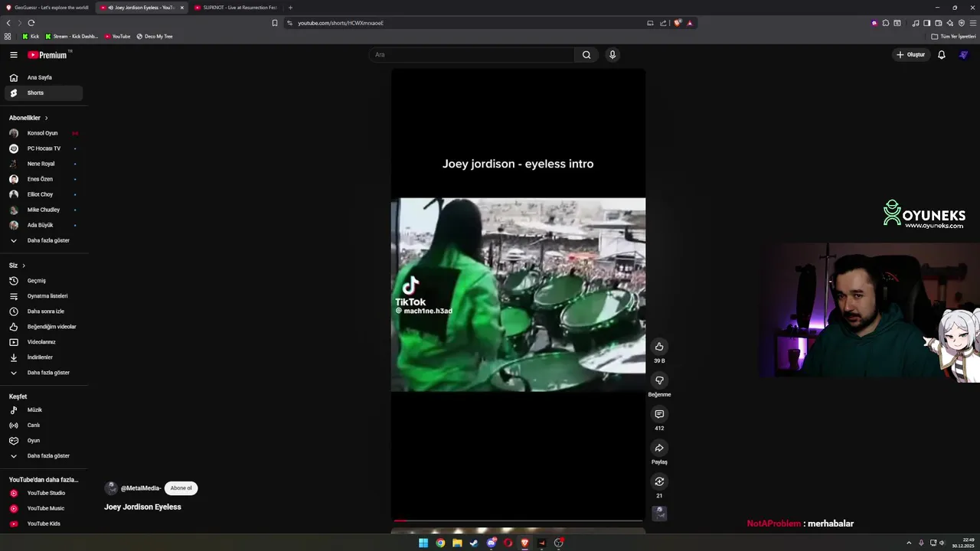Open the Brave Shields lion icon
This screenshot has width=980, height=551.
coord(678,23)
